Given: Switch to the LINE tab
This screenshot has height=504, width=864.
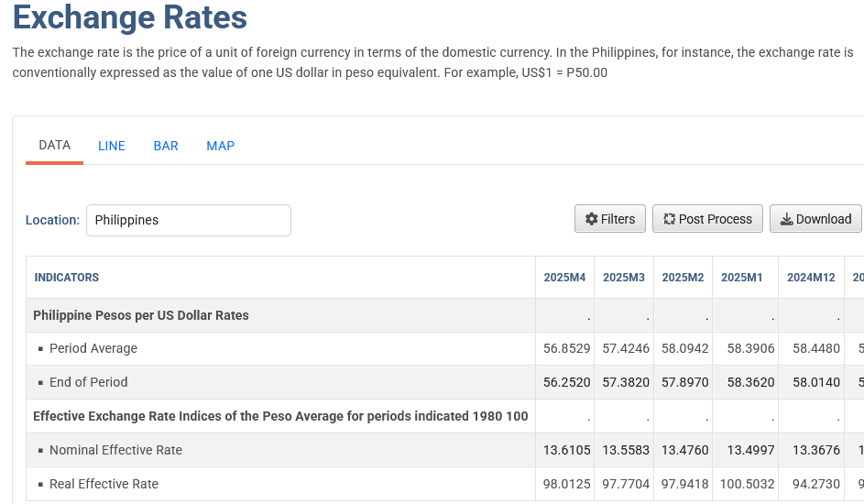Looking at the screenshot, I should click(x=111, y=146).
